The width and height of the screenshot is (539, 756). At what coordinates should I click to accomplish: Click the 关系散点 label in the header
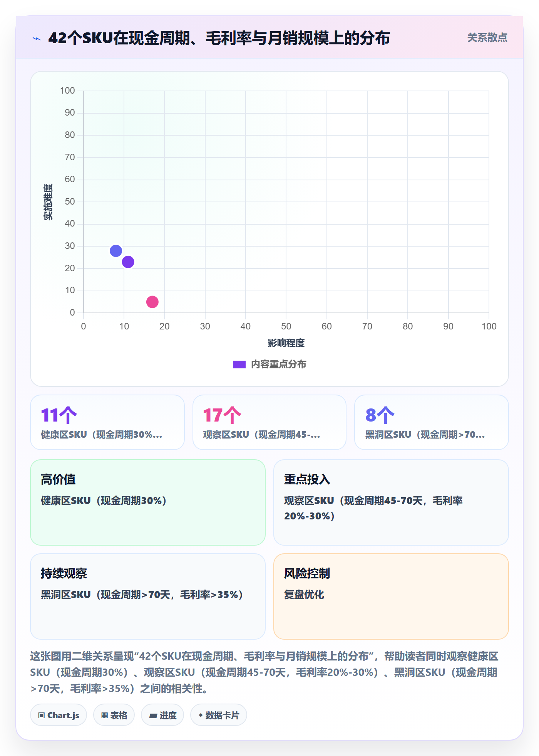(487, 38)
